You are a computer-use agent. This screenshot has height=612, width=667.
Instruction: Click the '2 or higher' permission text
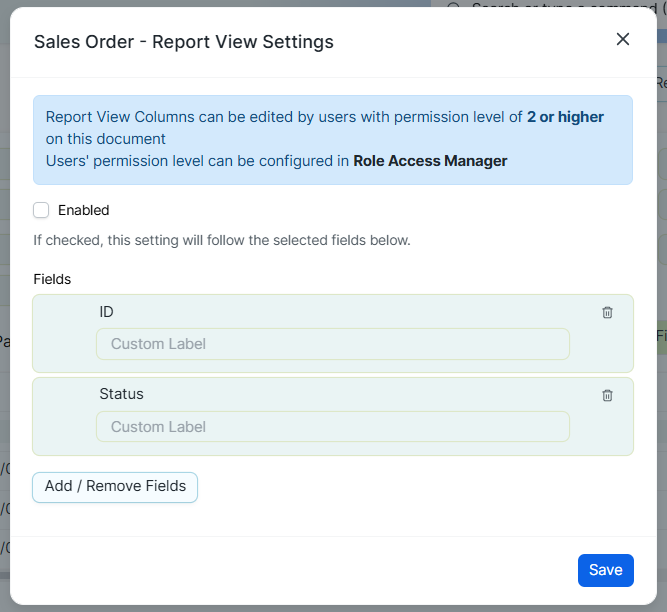pyautogui.click(x=565, y=117)
